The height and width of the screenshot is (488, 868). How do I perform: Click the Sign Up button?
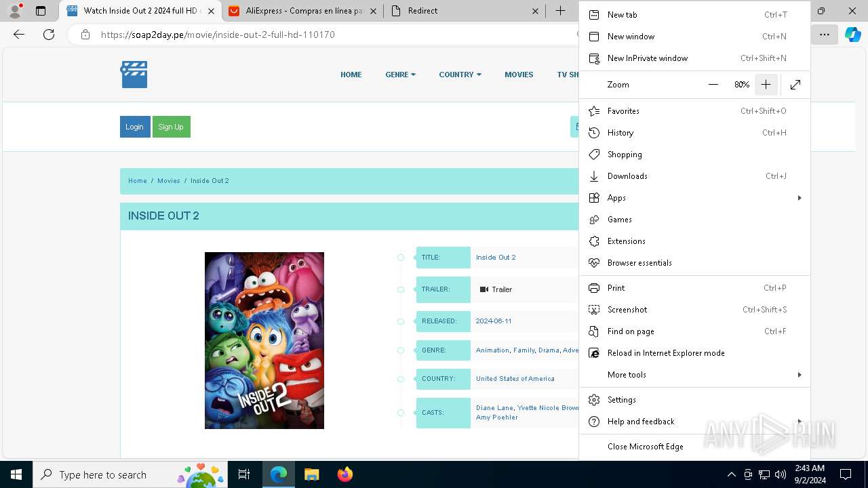click(x=171, y=127)
